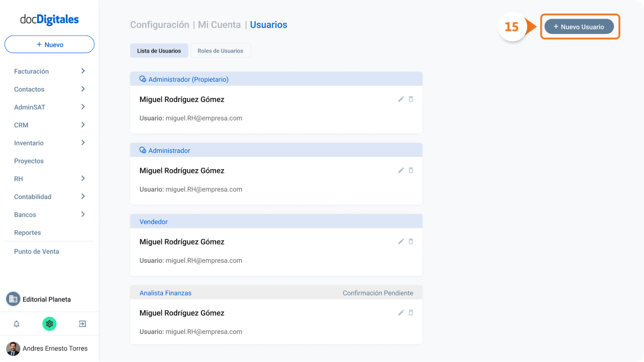Expand the Facturación menu chevron

pos(83,71)
